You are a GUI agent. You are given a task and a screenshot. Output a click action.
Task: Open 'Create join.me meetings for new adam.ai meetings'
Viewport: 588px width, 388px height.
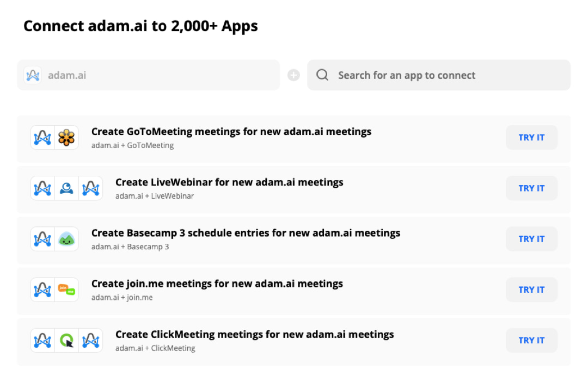pyautogui.click(x=217, y=284)
